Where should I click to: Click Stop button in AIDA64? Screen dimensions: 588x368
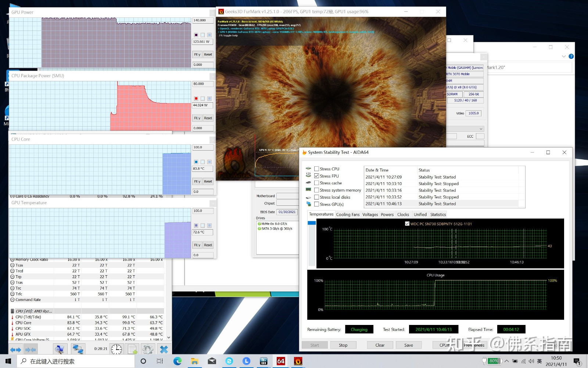343,345
